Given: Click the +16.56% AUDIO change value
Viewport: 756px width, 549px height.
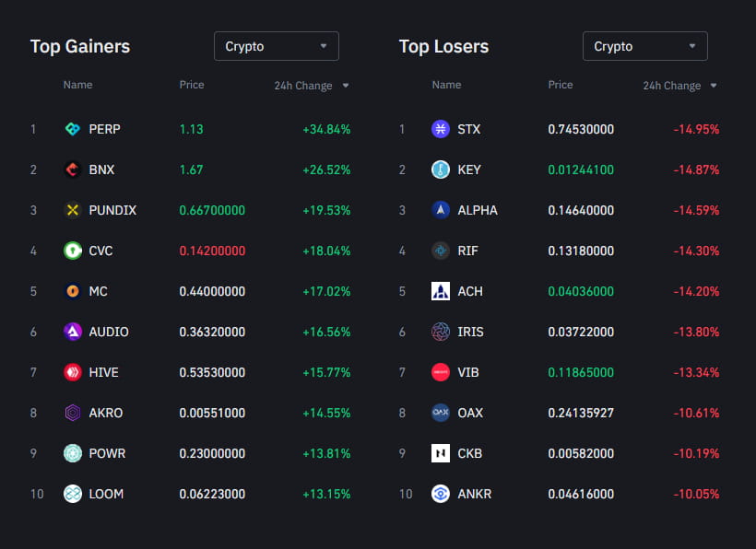Looking at the screenshot, I should coord(326,332).
